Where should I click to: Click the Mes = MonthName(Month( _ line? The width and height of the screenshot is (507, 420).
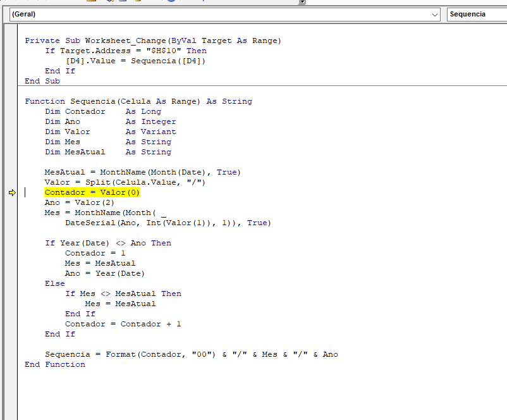106,213
